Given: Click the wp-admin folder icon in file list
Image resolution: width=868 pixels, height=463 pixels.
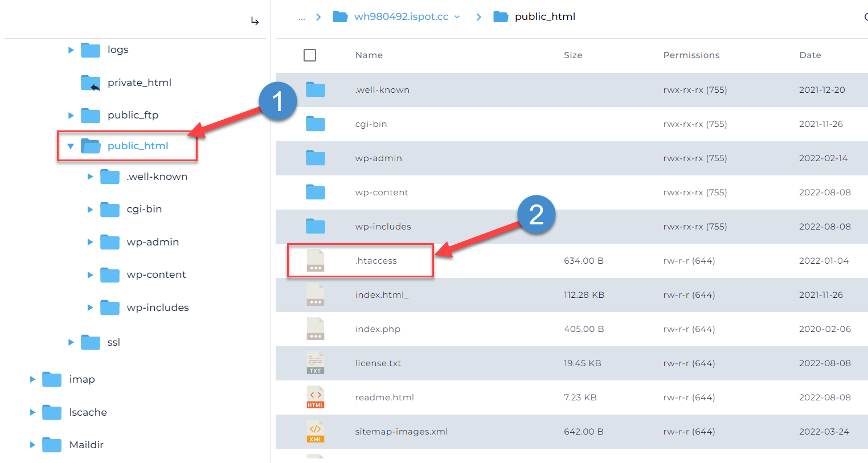Looking at the screenshot, I should click(315, 158).
